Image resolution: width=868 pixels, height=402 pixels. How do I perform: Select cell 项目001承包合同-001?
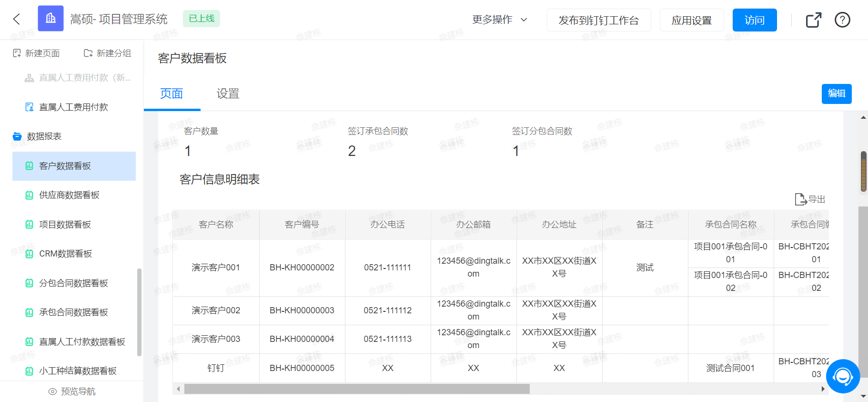(x=731, y=253)
